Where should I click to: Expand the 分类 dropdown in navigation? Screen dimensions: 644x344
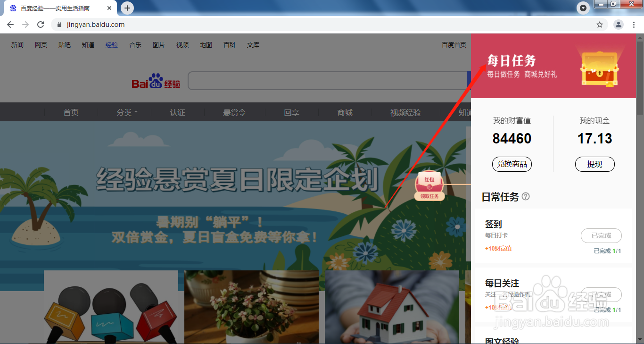pyautogui.click(x=127, y=113)
